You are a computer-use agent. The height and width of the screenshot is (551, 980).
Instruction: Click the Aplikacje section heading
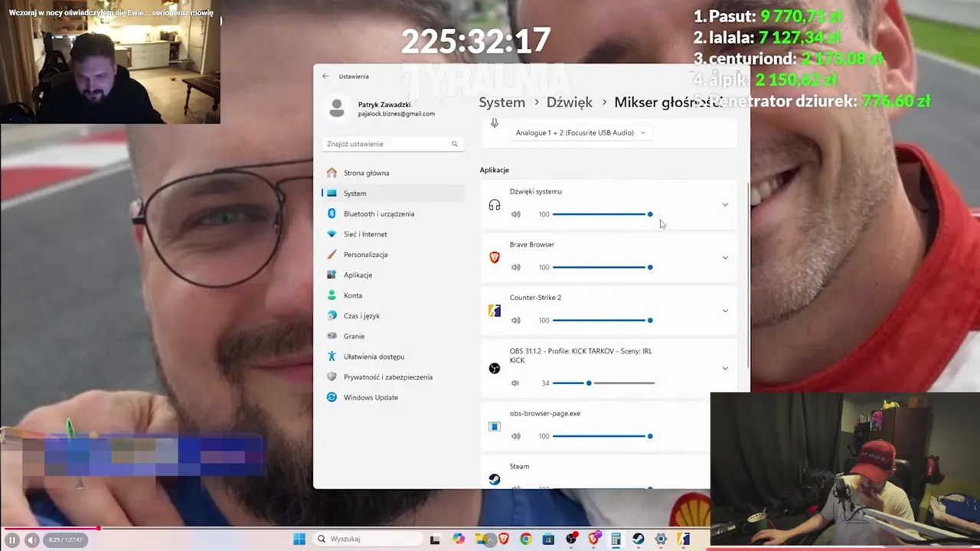(x=495, y=170)
